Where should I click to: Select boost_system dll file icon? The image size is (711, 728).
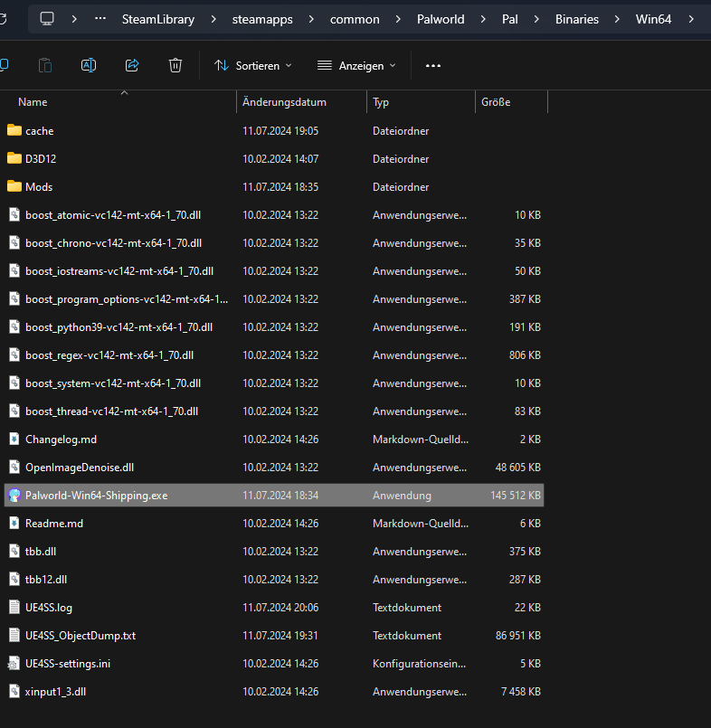14,383
